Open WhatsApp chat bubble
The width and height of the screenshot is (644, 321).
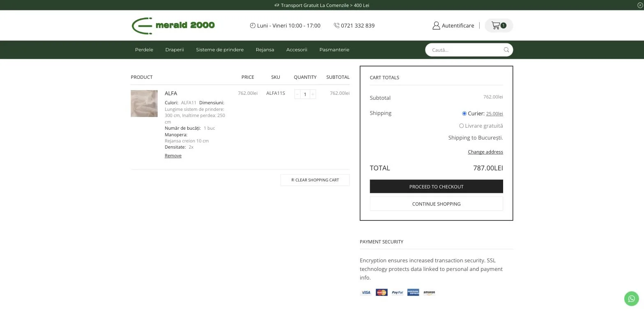point(632,298)
